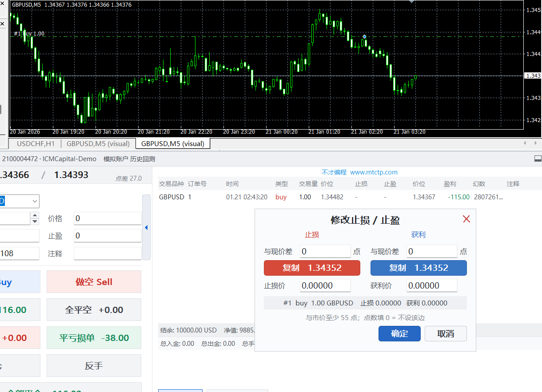The width and height of the screenshot is (542, 392).
Task: Focus the 止盈 input in order panel
Action: (x=108, y=236)
